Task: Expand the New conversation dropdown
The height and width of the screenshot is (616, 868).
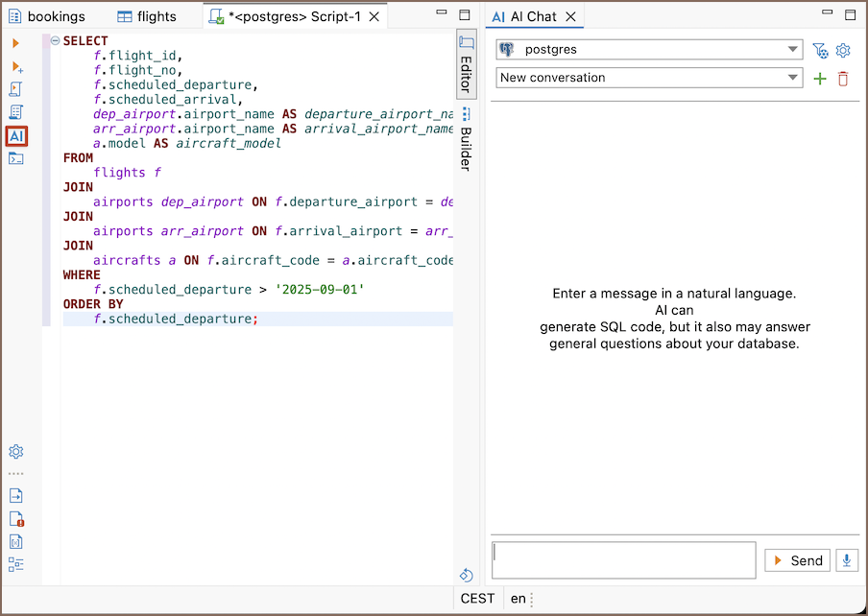Action: point(649,78)
